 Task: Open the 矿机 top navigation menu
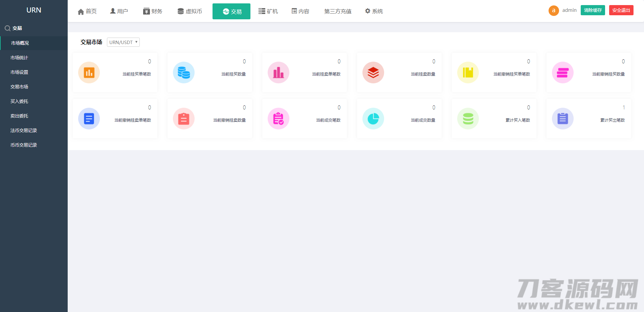[x=268, y=12]
